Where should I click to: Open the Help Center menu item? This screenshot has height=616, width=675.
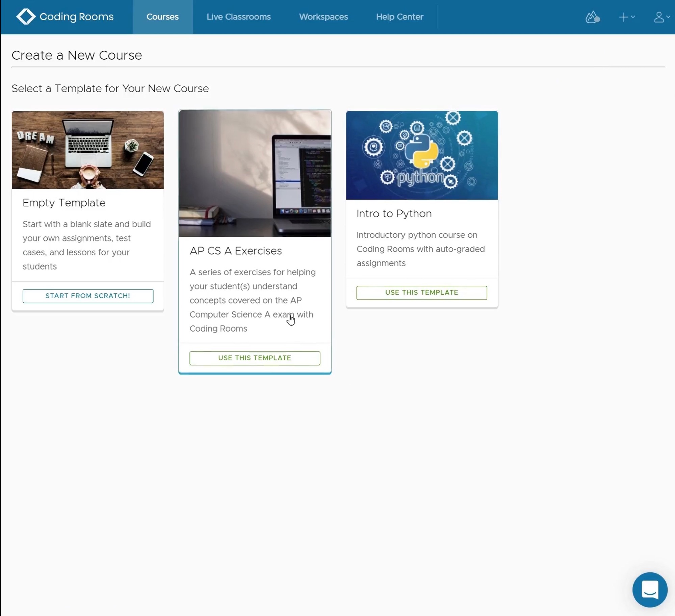pyautogui.click(x=399, y=17)
